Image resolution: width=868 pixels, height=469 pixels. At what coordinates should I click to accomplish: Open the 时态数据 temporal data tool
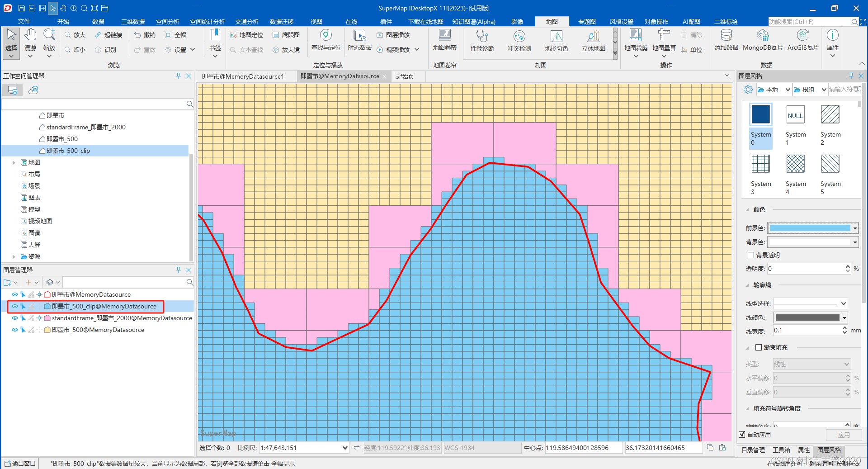point(360,40)
